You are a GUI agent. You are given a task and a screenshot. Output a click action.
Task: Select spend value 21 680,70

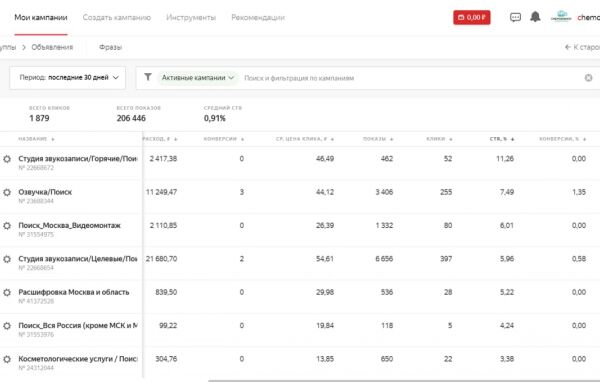[161, 259]
